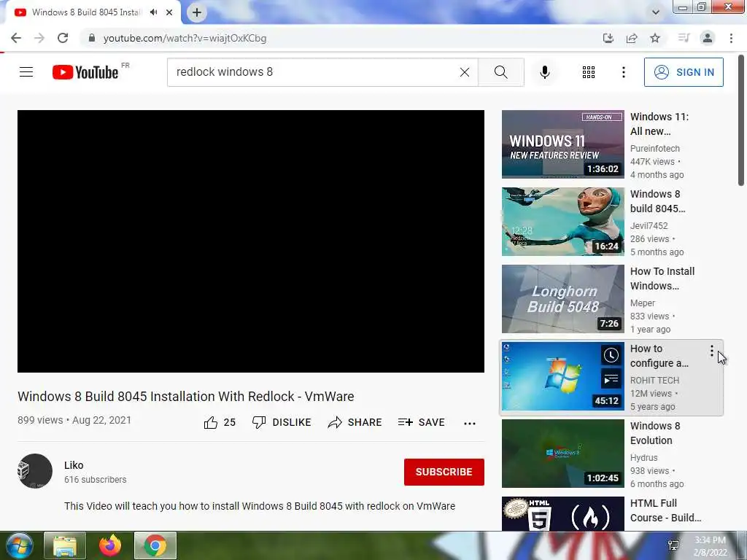Screen dimensions: 747x560
Task: Open a new tab with plus button
Action: [x=197, y=12]
